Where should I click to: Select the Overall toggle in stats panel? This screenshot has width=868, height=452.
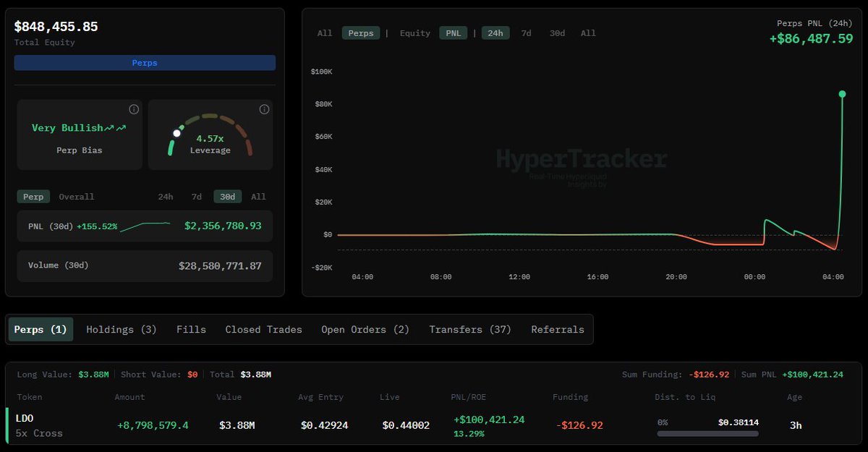tap(77, 197)
